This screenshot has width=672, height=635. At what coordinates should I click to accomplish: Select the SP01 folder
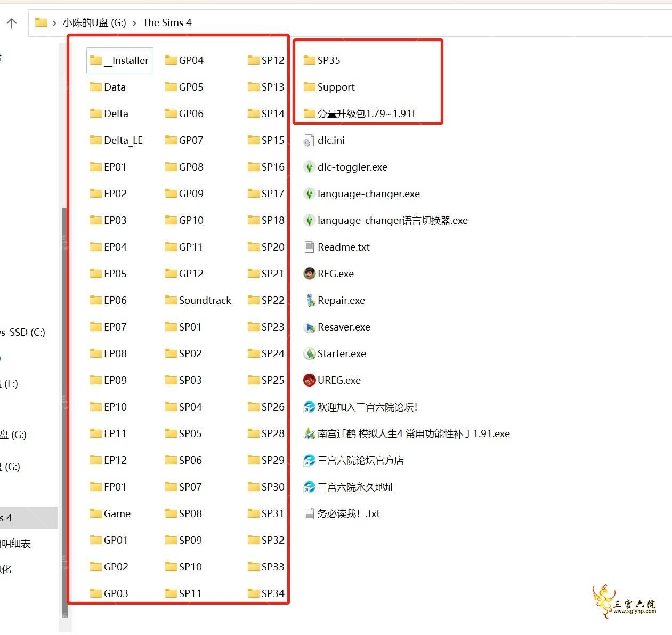pos(184,327)
